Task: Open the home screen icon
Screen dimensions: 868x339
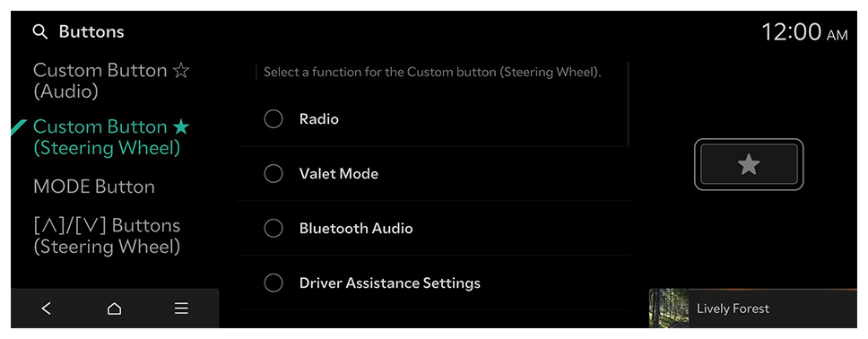Action: click(114, 309)
